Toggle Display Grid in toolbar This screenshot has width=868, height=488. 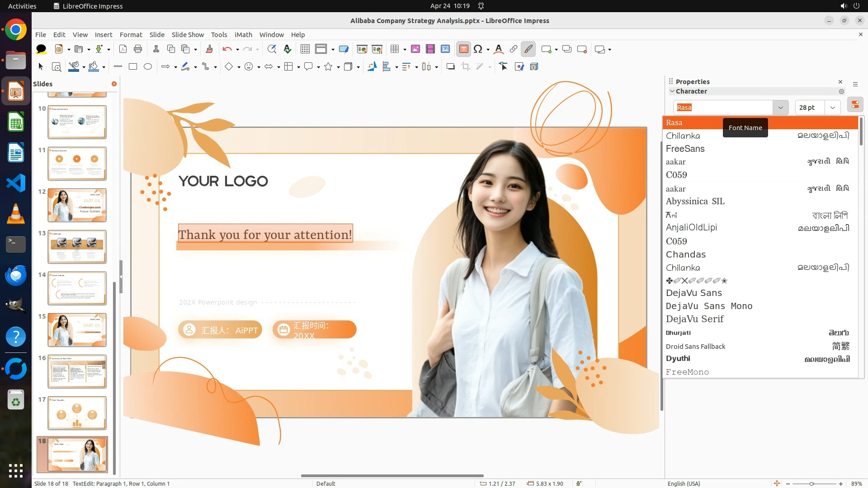point(305,49)
